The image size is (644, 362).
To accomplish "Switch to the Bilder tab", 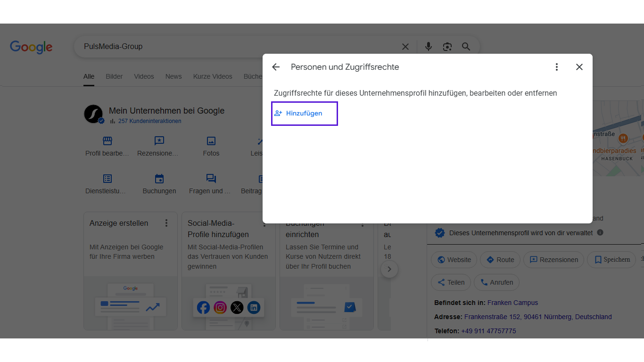I will (x=114, y=76).
